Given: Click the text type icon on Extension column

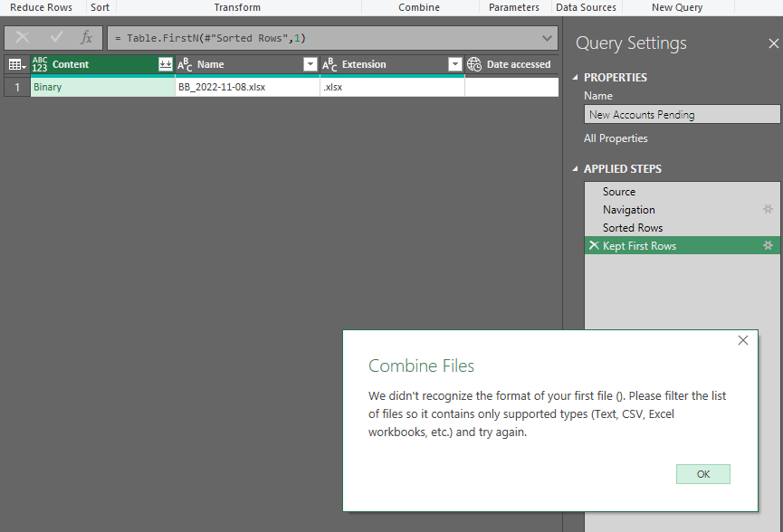Looking at the screenshot, I should [x=329, y=64].
